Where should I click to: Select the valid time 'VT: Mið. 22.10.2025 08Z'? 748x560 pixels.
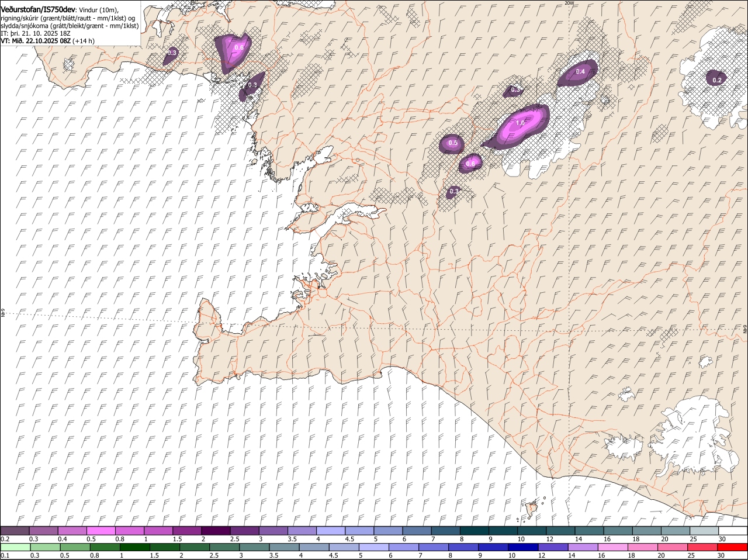(x=36, y=41)
